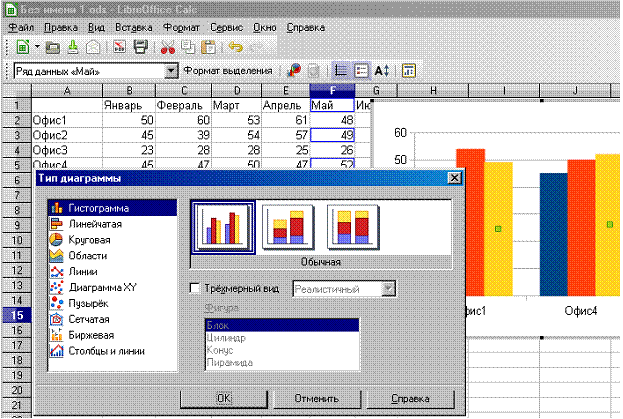Choose the percent stacked histogram thumbnail
Screen dimensions: 623x419
point(353,228)
